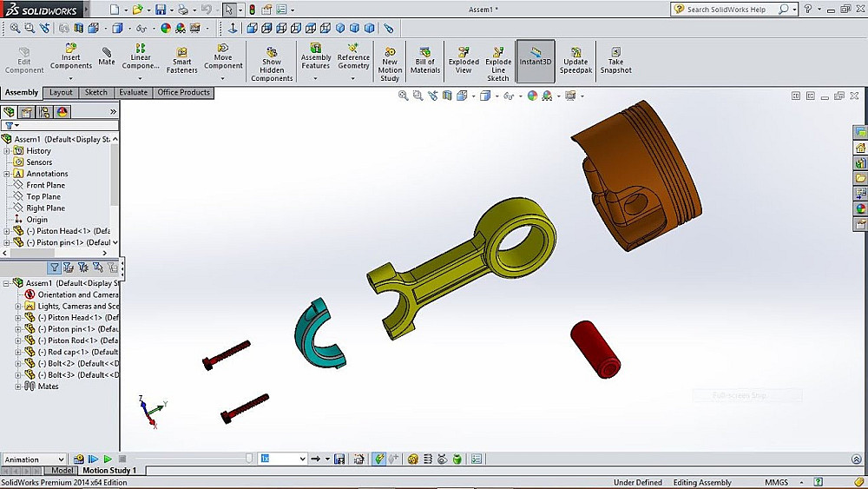Switch to the Layout tab
Viewport: 868px width, 489px height.
coord(61,92)
